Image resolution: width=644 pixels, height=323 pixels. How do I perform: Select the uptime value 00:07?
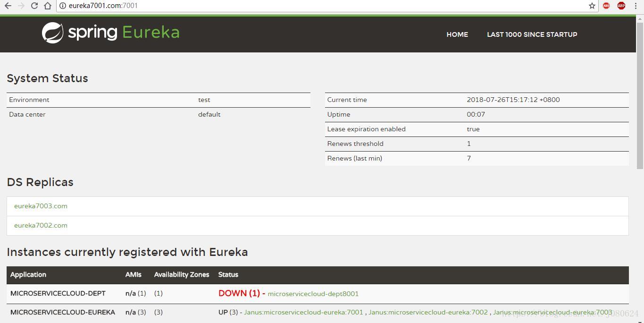coord(476,115)
